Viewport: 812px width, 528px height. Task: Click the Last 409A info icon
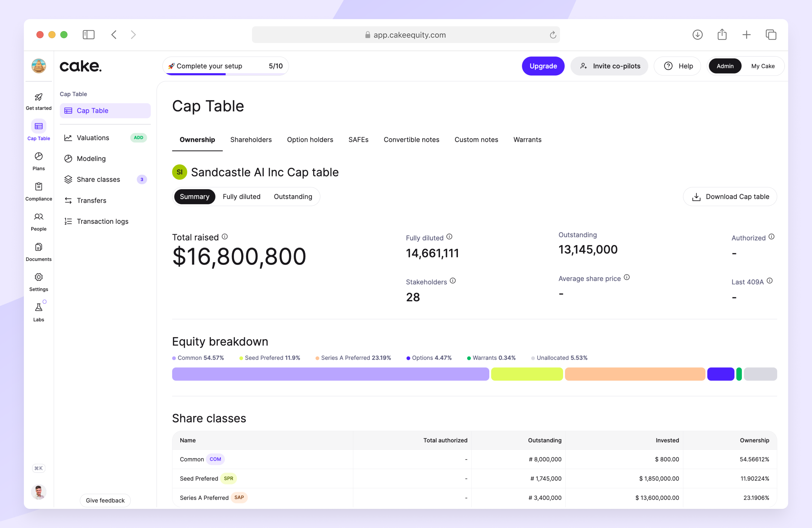pyautogui.click(x=770, y=280)
